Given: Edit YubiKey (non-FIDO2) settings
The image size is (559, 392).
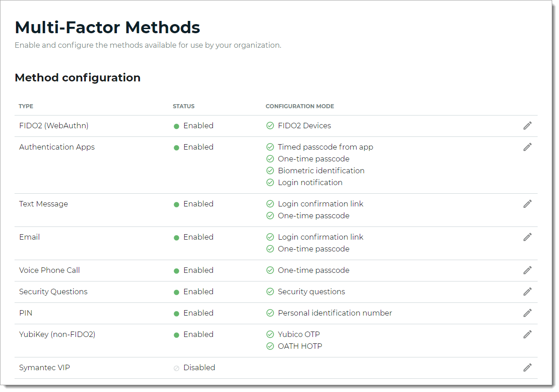Looking at the screenshot, I should (x=527, y=335).
